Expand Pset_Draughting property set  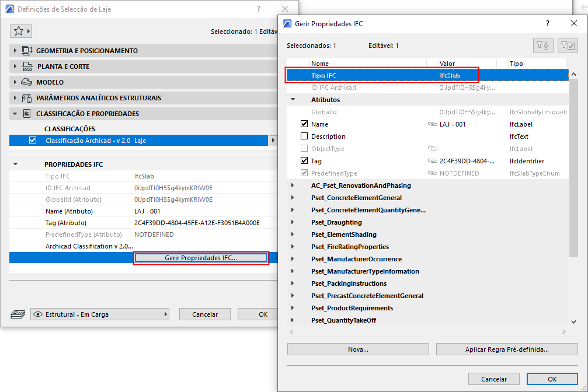click(293, 222)
